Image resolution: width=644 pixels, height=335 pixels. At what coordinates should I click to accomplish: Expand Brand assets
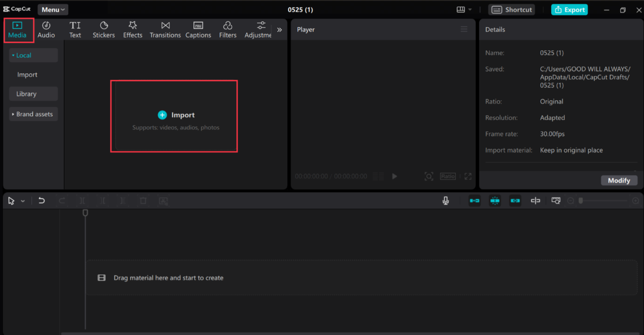33,114
